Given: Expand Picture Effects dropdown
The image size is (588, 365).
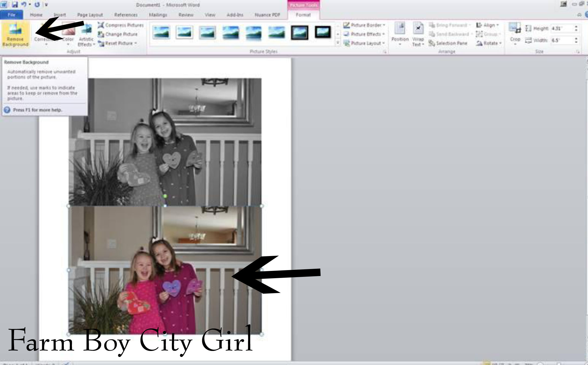Looking at the screenshot, I should pos(364,34).
